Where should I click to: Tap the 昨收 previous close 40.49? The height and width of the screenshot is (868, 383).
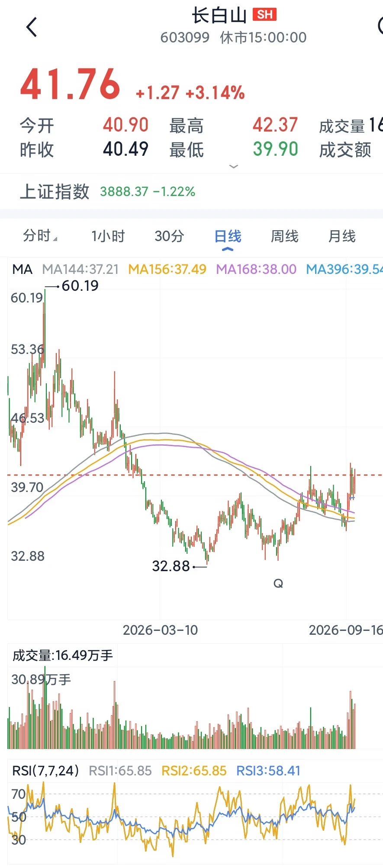point(126,149)
